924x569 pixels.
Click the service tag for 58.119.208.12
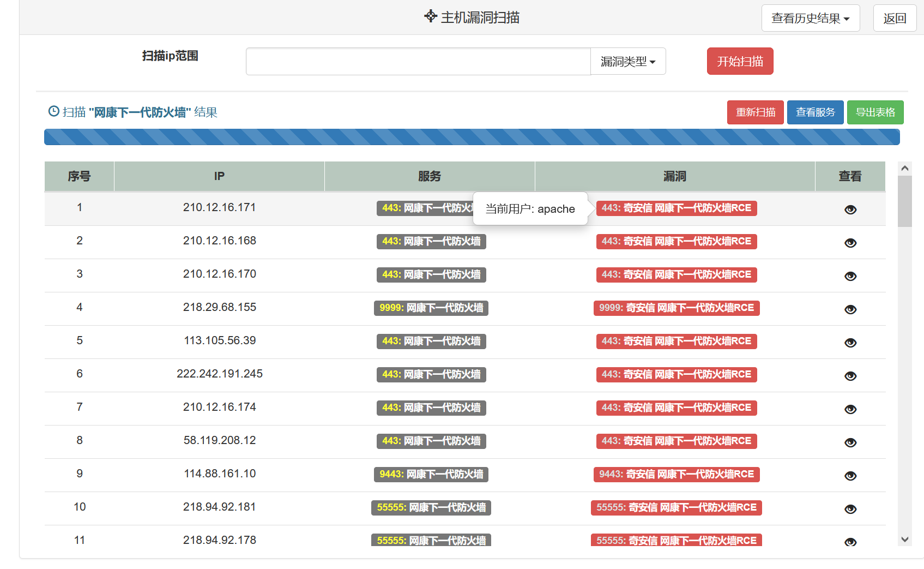pyautogui.click(x=431, y=441)
